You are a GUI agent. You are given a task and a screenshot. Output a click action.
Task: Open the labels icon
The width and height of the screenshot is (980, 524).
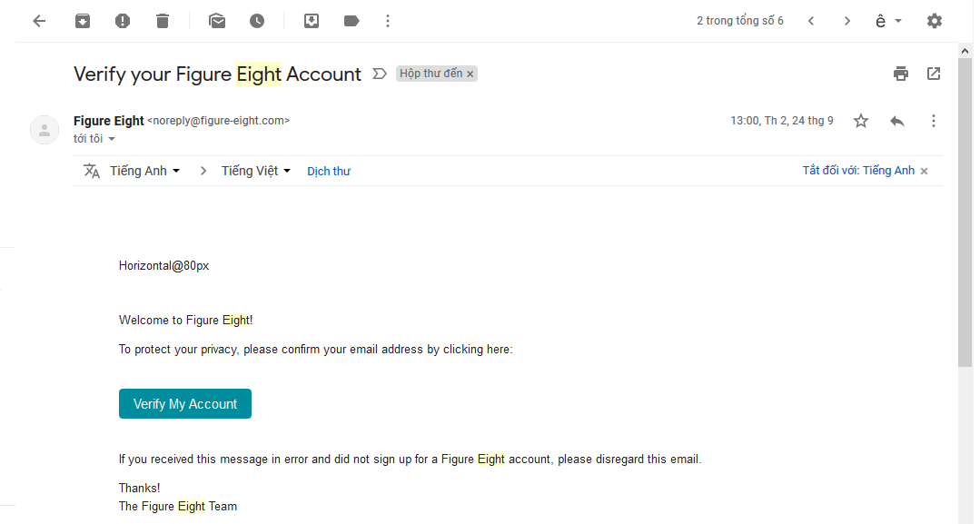351,21
